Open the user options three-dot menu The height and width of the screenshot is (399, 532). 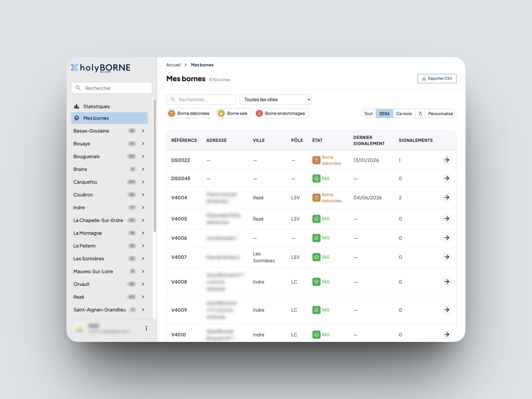point(146,328)
